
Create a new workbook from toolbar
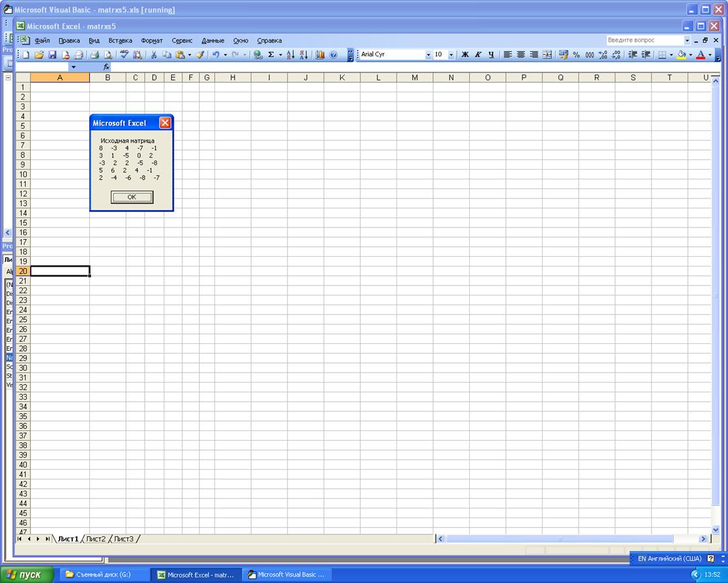26,55
